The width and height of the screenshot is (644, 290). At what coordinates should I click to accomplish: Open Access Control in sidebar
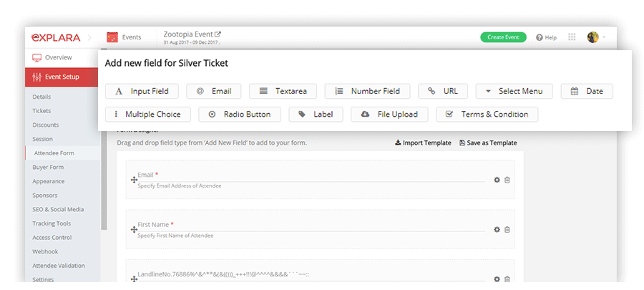tap(52, 238)
